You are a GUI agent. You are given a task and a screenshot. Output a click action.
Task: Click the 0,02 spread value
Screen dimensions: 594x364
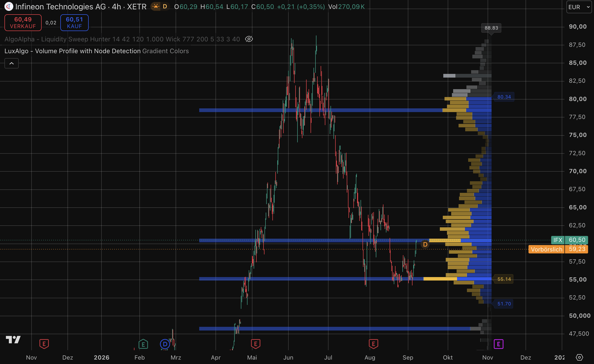coord(51,23)
